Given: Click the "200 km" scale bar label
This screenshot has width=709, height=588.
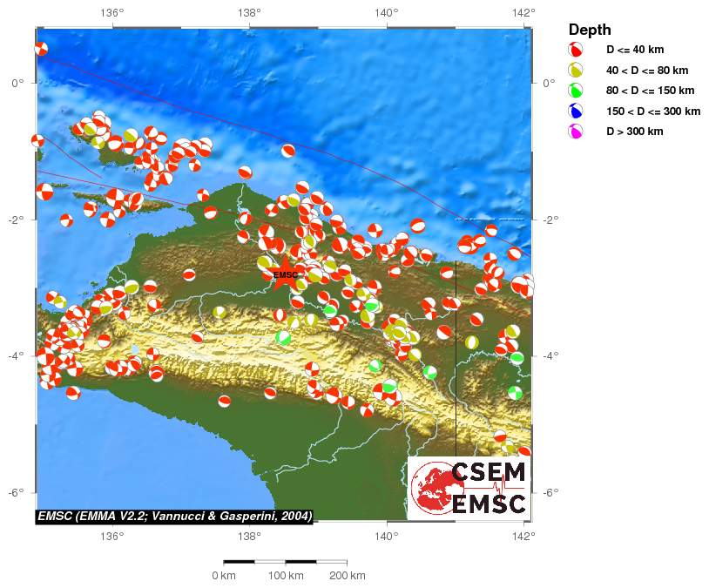Looking at the screenshot, I should click(348, 576).
